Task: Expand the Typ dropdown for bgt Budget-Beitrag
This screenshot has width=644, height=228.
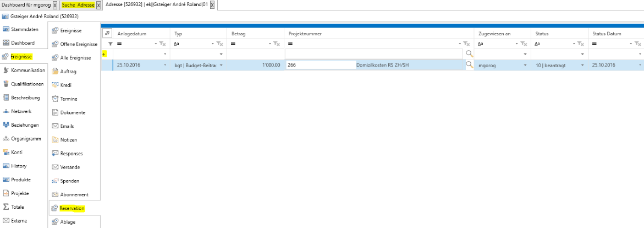Action: 221,65
